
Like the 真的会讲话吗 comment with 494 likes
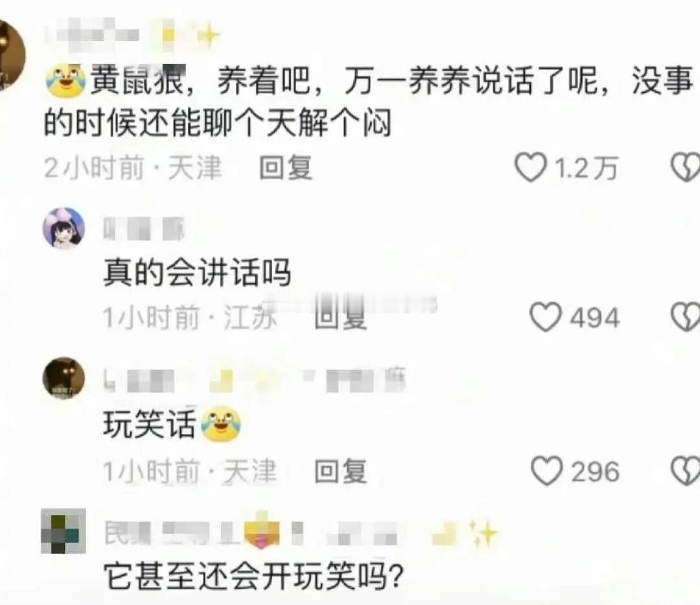[x=545, y=317]
